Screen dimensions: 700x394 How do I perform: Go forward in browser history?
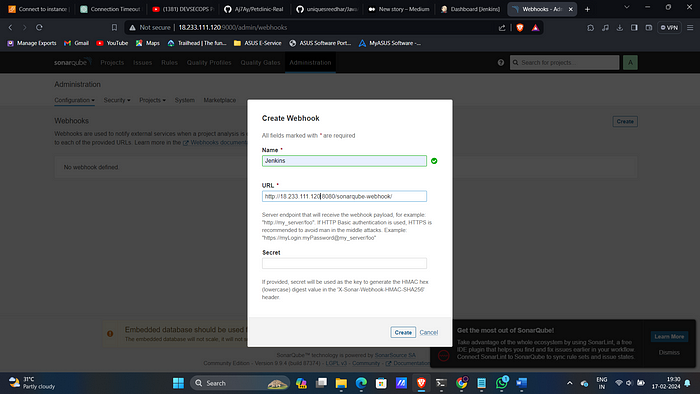(25, 27)
